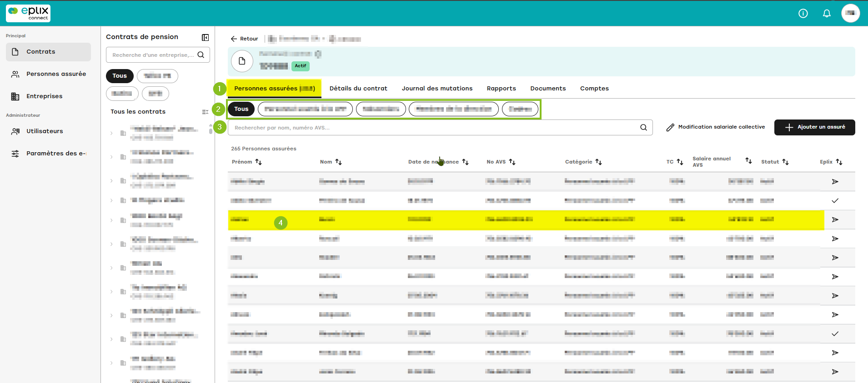Collapse all in Tous les contrats list
Image resolution: width=868 pixels, height=383 pixels.
pos(205,112)
